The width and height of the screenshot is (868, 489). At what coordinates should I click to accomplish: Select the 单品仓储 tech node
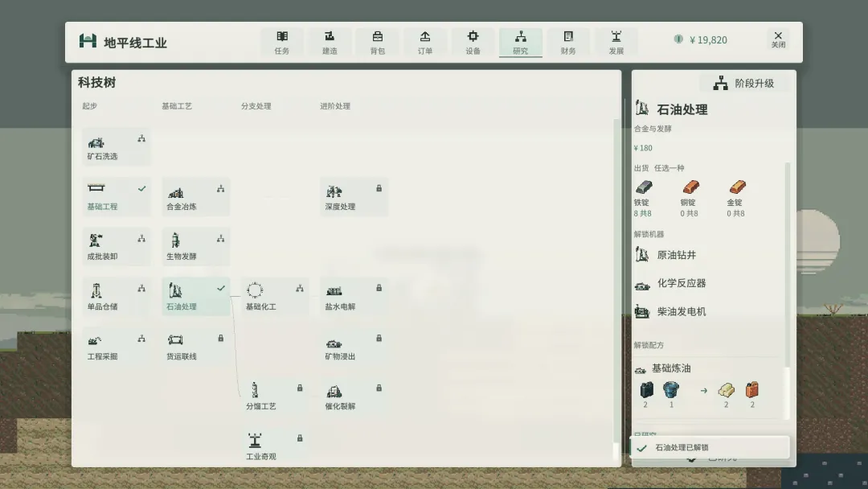117,296
